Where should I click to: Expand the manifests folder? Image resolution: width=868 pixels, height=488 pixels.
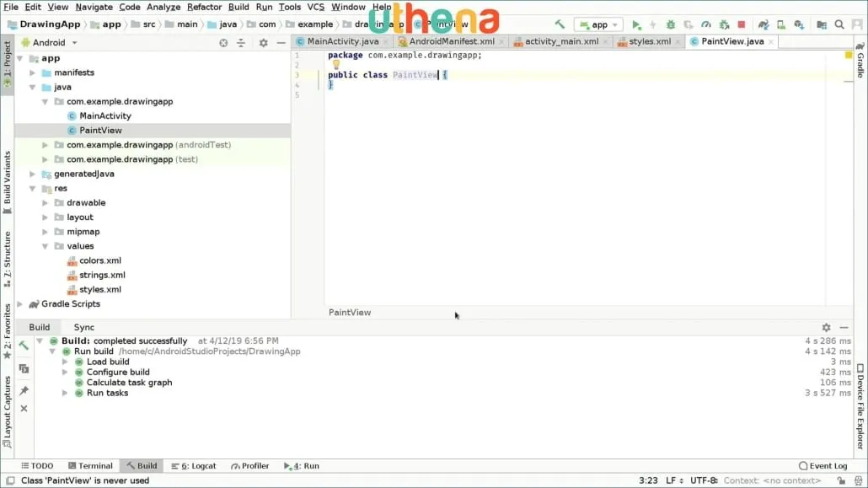tap(33, 72)
